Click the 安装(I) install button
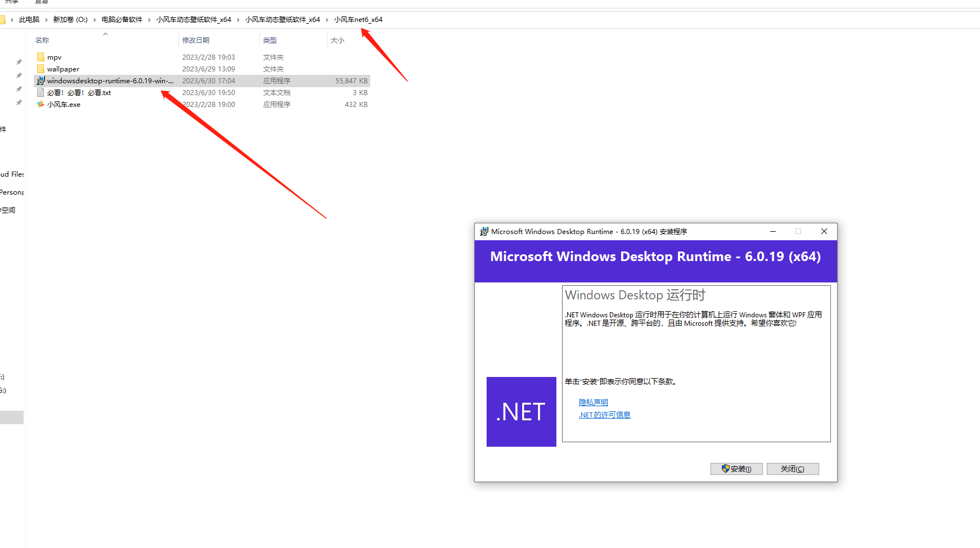980x548 pixels. pos(736,469)
